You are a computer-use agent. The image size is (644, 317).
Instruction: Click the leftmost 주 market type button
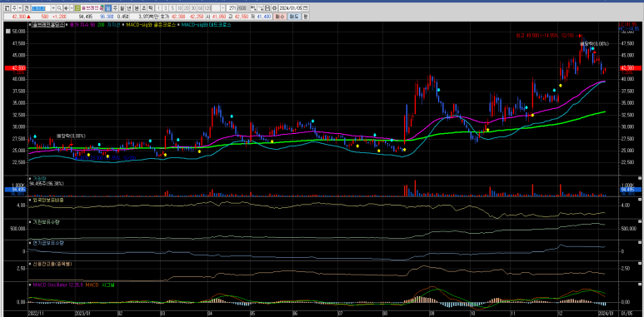pos(14,8)
